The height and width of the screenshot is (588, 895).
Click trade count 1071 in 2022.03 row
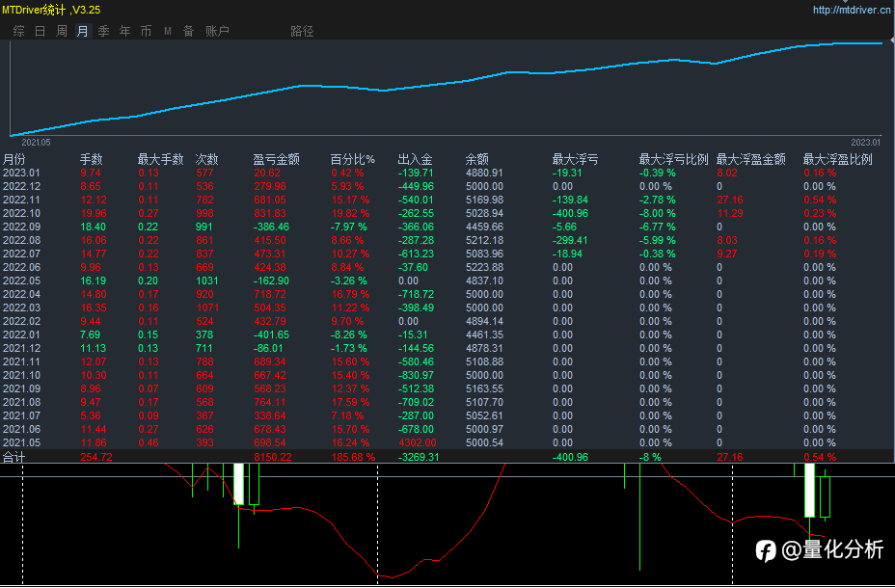coord(207,307)
